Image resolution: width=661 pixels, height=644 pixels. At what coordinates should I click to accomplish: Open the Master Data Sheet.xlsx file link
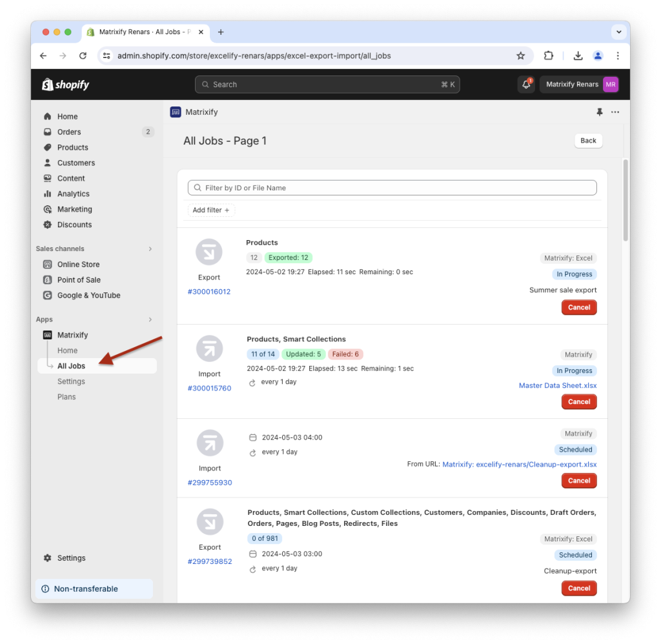coord(557,385)
